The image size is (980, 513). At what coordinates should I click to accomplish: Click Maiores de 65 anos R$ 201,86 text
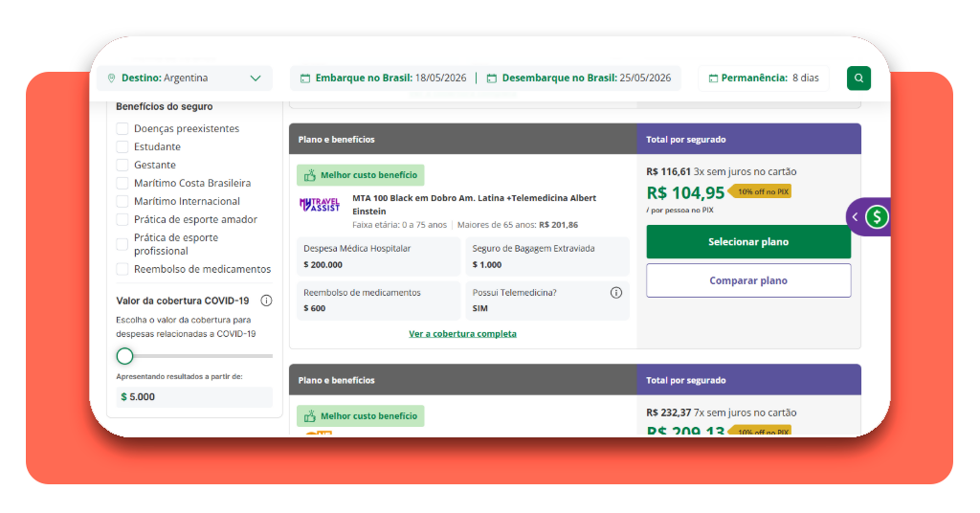(x=518, y=225)
